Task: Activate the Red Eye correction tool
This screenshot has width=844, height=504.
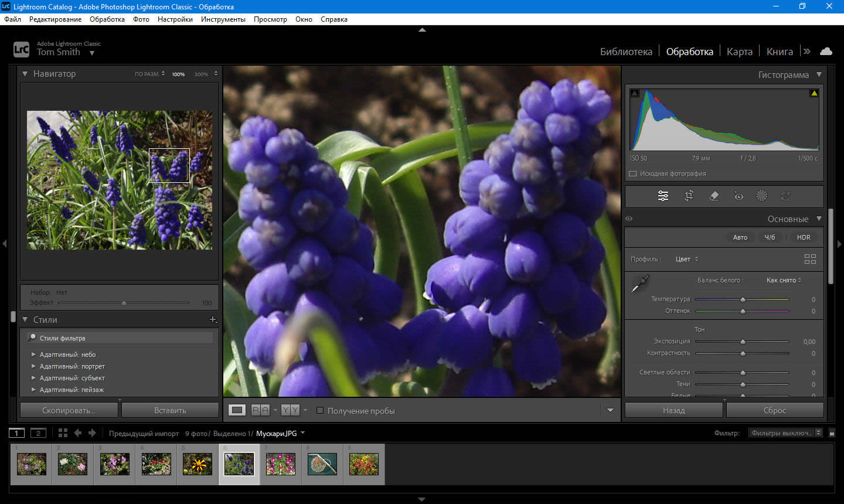Action: [x=738, y=196]
